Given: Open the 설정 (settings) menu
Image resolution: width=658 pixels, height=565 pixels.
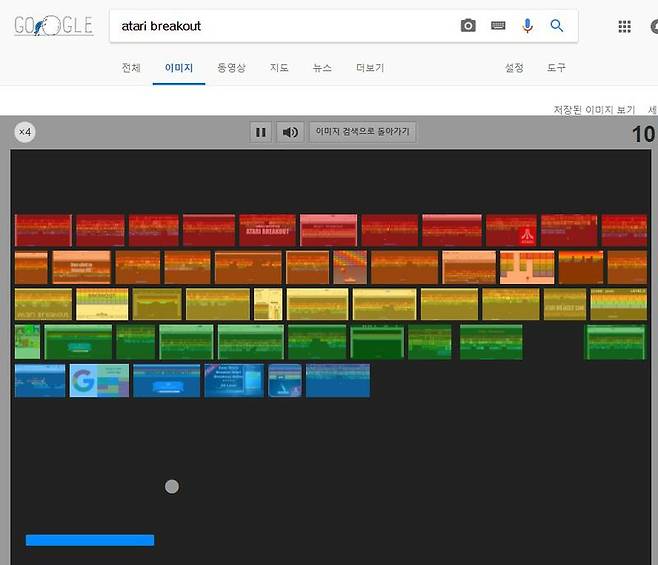Looking at the screenshot, I should click(514, 68).
